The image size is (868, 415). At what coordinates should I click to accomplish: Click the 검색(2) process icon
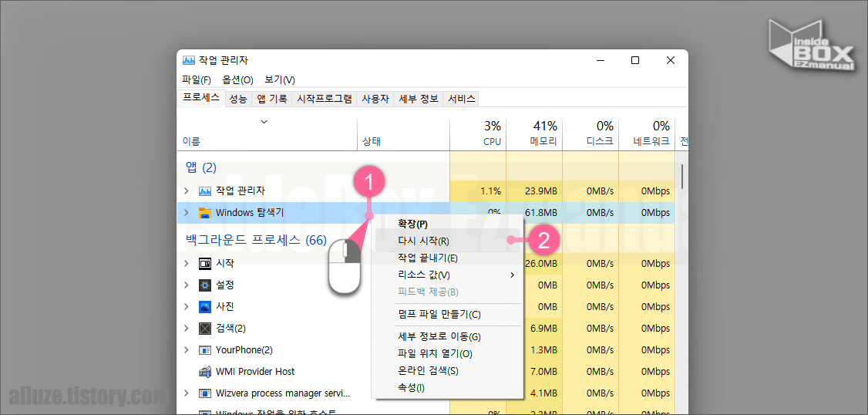(x=205, y=329)
